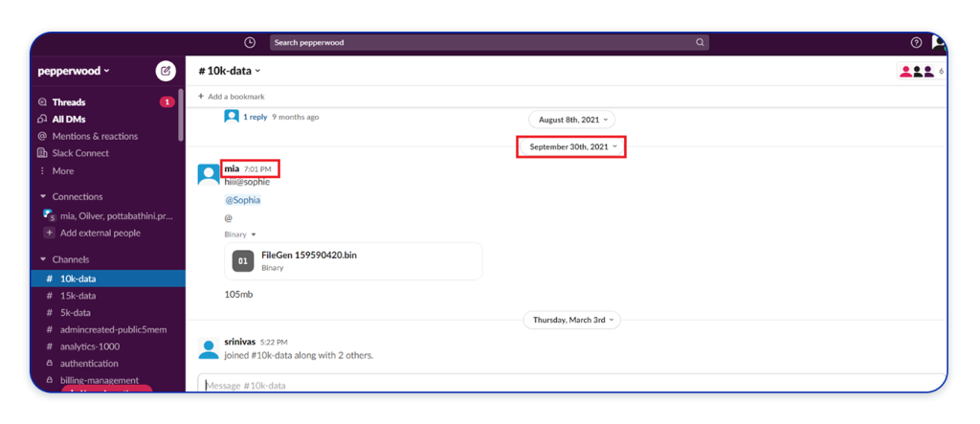The image size is (980, 424).
Task: Click the Message #10k-data input field
Action: [x=571, y=384]
